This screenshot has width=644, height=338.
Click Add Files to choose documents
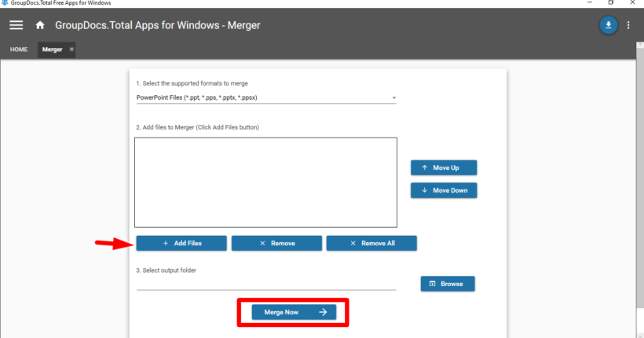point(181,244)
